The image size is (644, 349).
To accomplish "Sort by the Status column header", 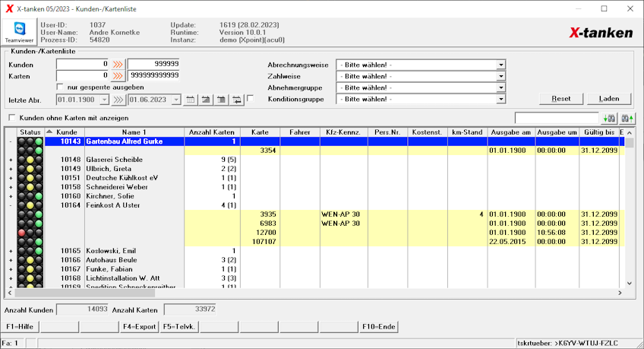I will 30,132.
